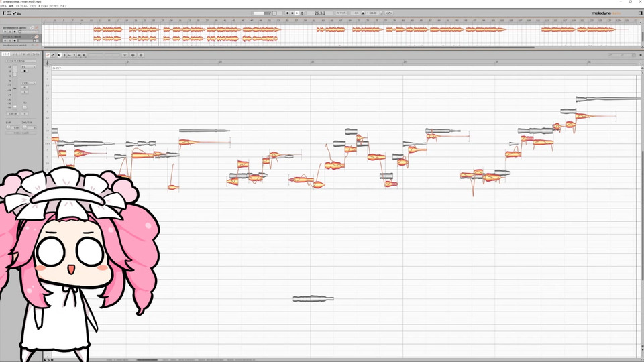Solo the second selected track

click(x=10, y=40)
